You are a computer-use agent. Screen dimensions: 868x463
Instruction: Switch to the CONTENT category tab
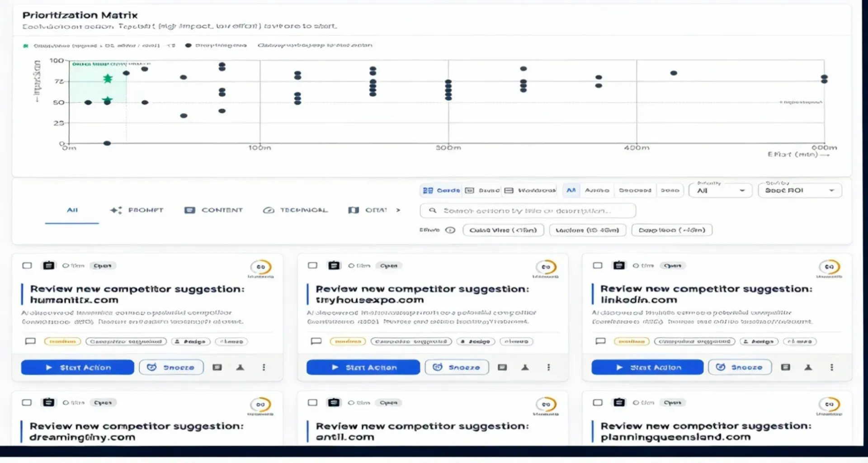pyautogui.click(x=213, y=210)
